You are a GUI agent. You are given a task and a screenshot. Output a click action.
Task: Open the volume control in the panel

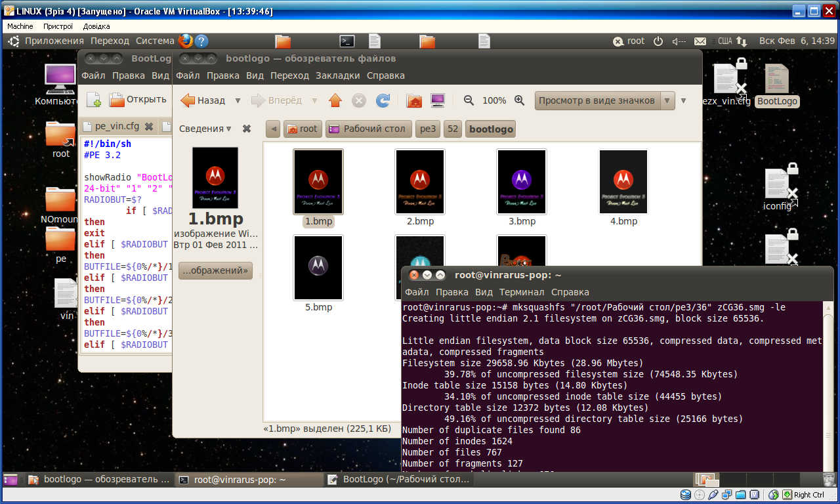[679, 41]
